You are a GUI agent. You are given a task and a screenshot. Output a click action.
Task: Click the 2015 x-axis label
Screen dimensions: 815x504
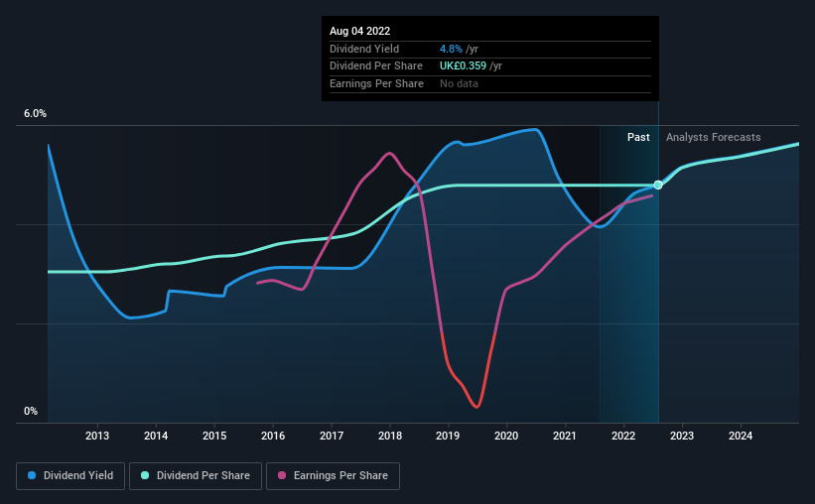214,436
